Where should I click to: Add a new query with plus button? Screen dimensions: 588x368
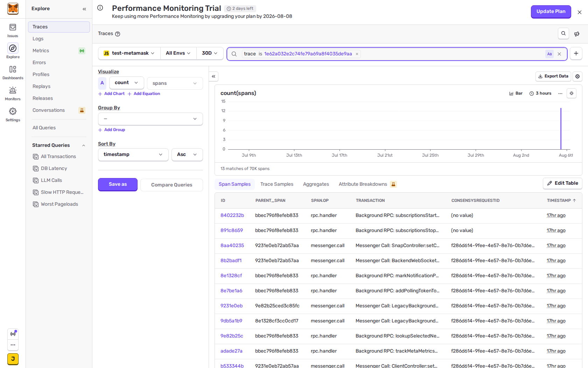576,54
